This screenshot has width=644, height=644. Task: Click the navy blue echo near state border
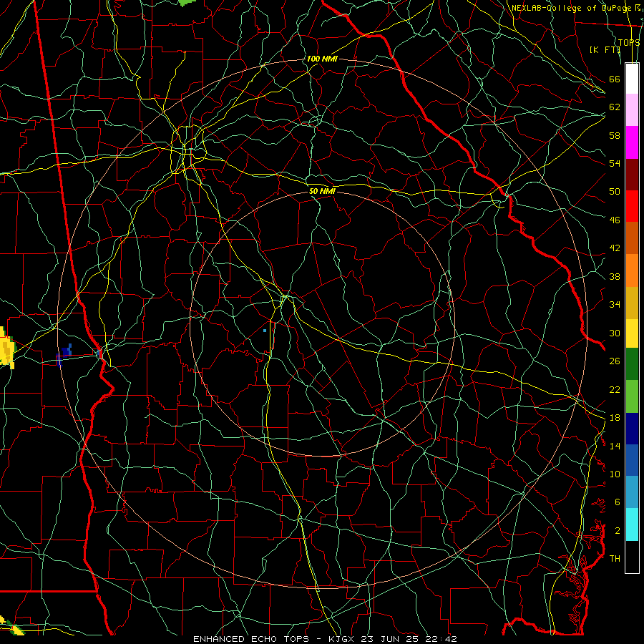pos(64,354)
